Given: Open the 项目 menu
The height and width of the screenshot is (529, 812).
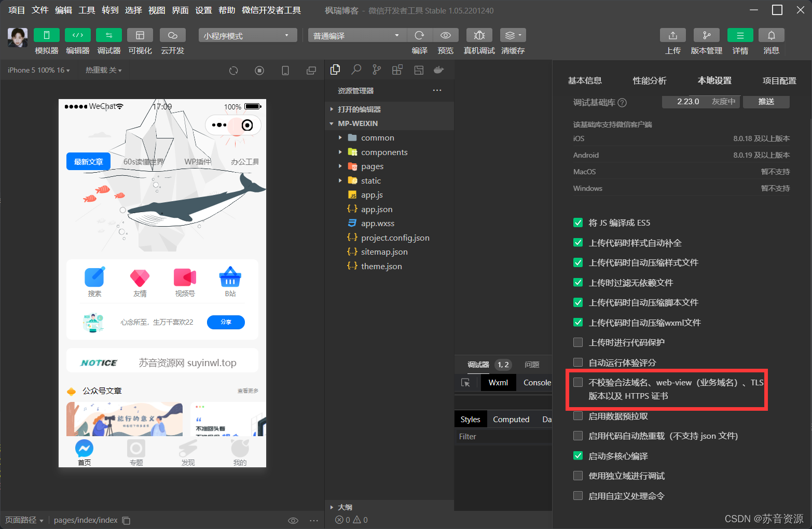Looking at the screenshot, I should [17, 10].
